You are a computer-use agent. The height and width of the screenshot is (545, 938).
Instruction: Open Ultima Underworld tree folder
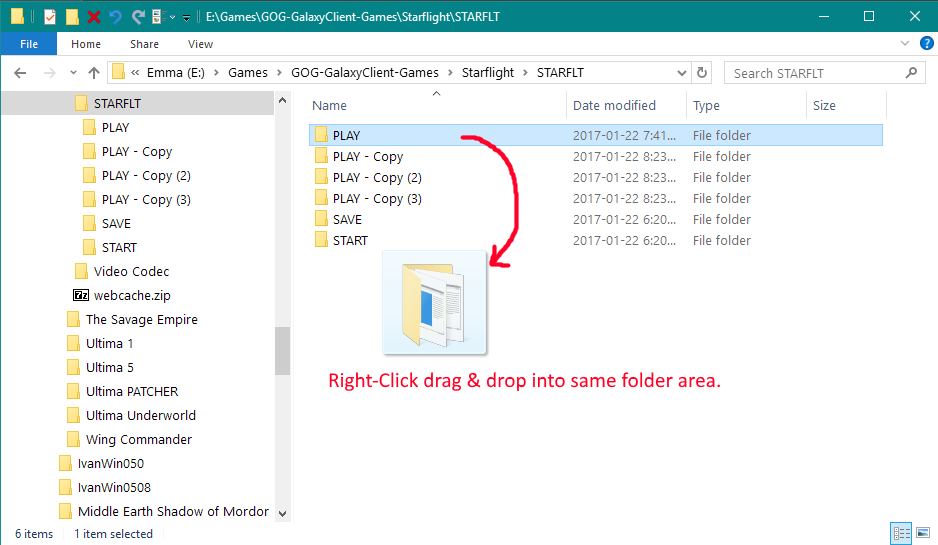click(x=141, y=415)
